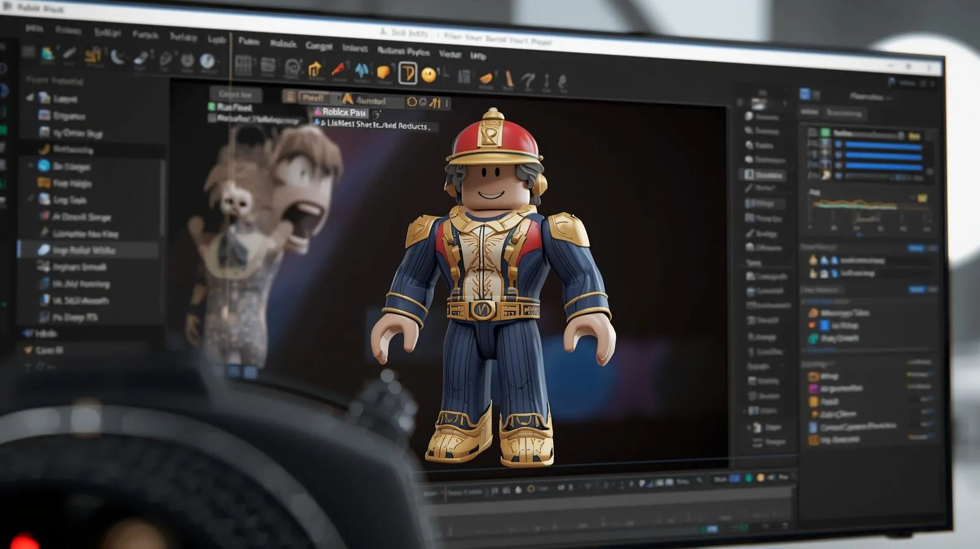This screenshot has width=980, height=549.
Task: Click the yellow smiley face toolbar icon
Action: coord(429,75)
